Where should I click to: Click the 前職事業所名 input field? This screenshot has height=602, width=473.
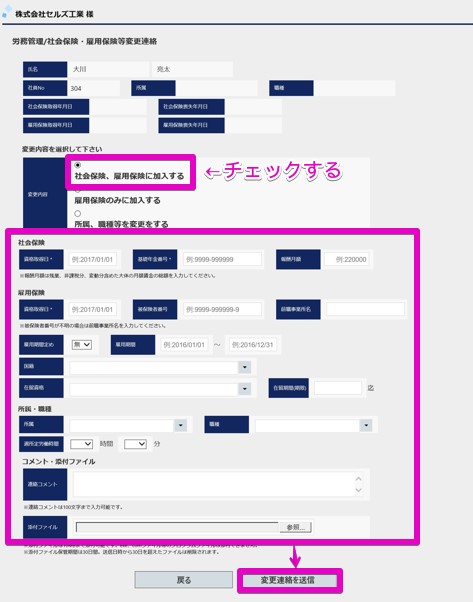point(365,309)
